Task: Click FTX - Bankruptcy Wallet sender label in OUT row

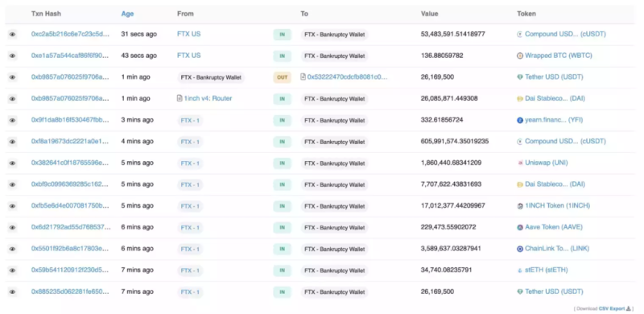Action: [x=211, y=77]
